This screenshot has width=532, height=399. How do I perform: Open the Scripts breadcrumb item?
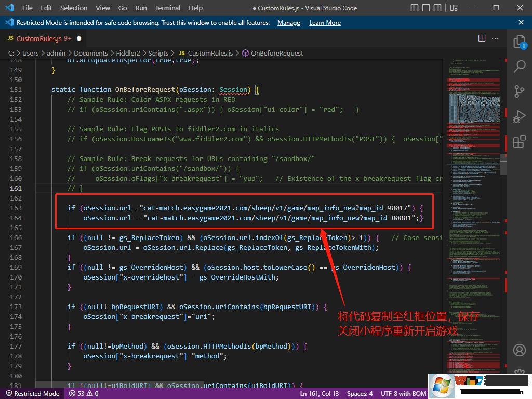pos(158,52)
